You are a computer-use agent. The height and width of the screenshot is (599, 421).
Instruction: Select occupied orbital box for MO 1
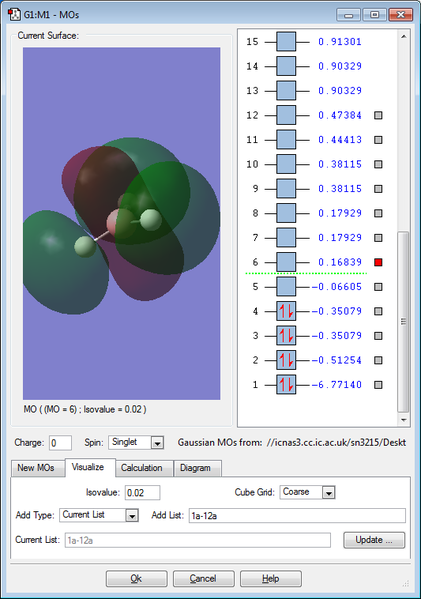click(x=286, y=384)
